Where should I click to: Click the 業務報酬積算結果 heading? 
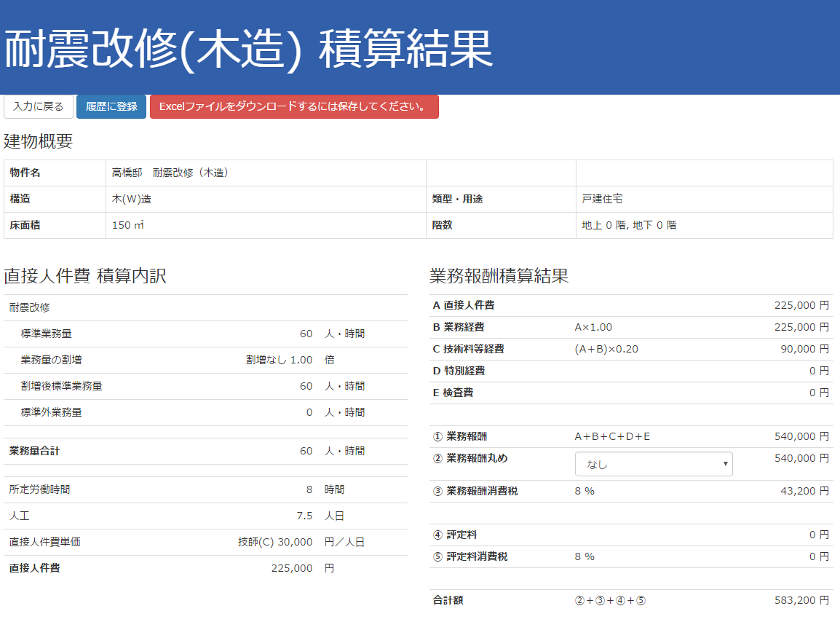499,276
